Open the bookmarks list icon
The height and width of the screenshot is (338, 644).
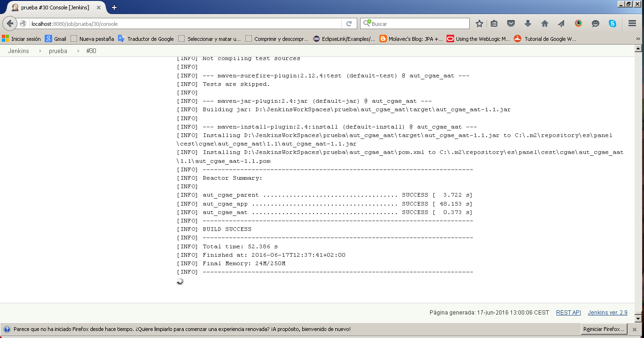click(x=494, y=23)
